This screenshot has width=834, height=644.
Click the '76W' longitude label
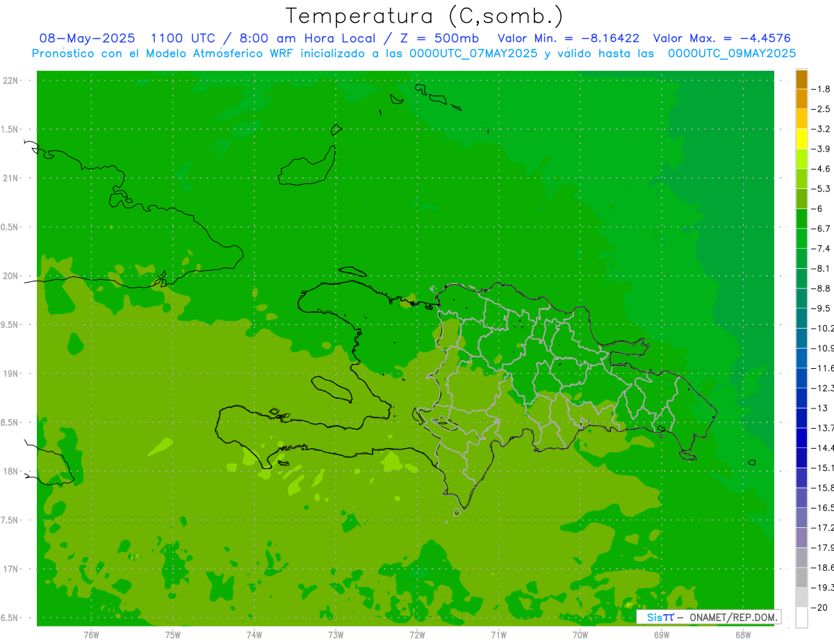click(91, 634)
